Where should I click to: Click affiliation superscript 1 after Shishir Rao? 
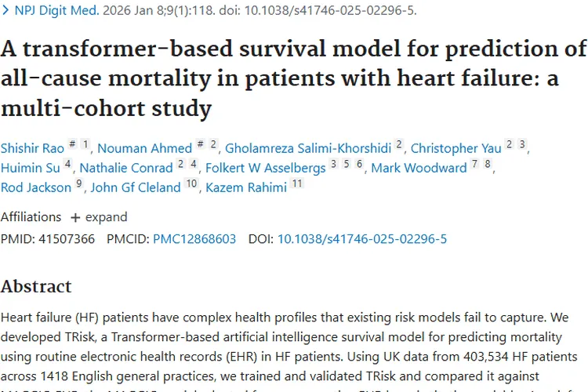[85, 145]
